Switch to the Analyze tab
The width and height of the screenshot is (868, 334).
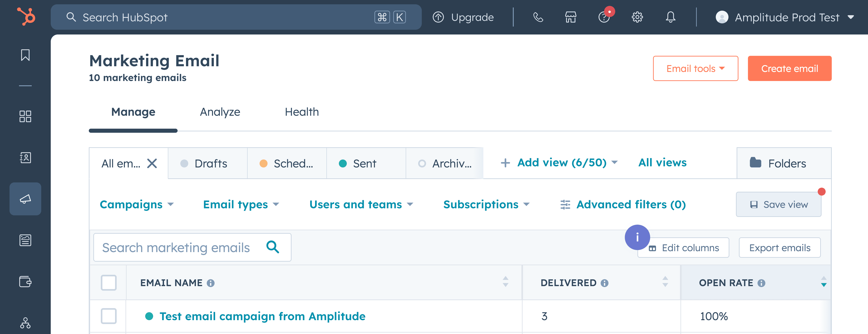220,112
